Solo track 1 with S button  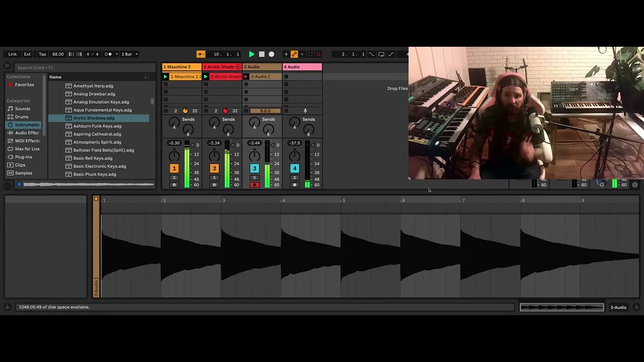click(x=174, y=178)
